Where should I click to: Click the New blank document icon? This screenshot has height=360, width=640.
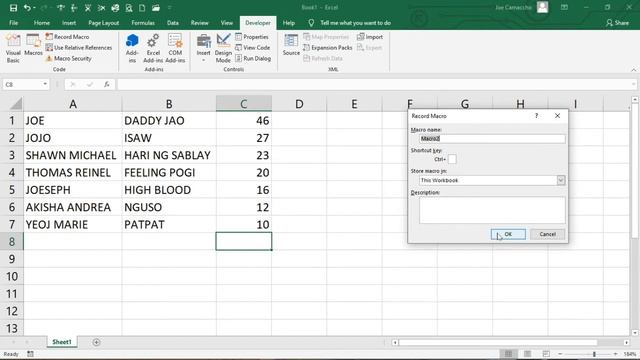(x=142, y=8)
